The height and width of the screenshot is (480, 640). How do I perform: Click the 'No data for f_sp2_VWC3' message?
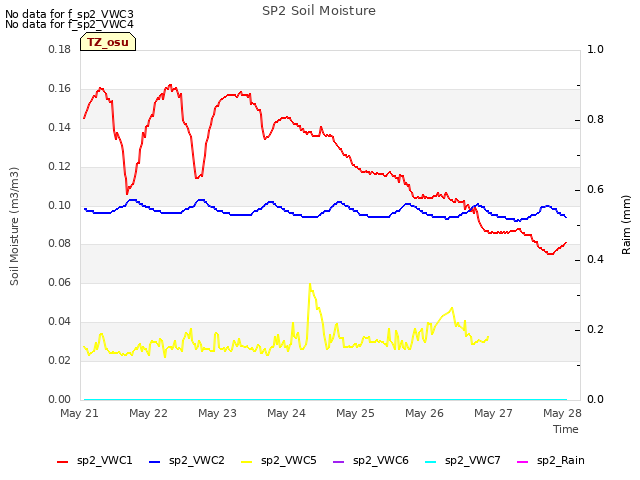[x=69, y=14]
